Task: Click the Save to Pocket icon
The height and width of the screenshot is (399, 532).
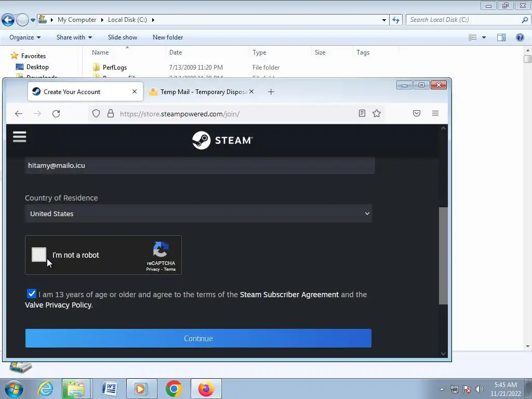Action: (417, 113)
